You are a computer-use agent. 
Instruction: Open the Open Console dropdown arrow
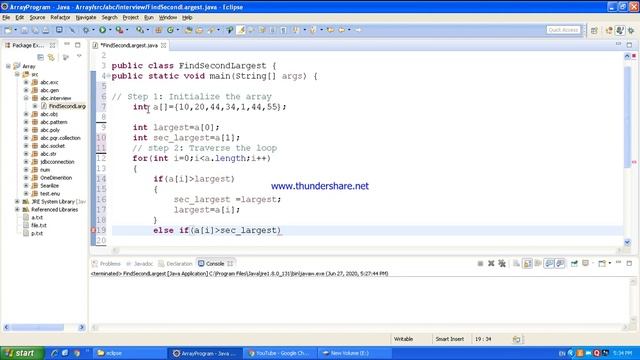[x=609, y=264]
